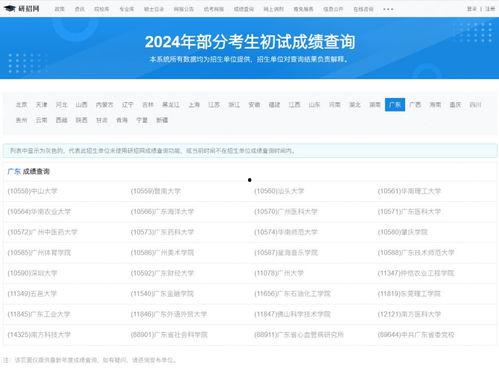The image size is (499, 368).
Task: Choose the 黑龙江 province tab
Action: (x=171, y=105)
